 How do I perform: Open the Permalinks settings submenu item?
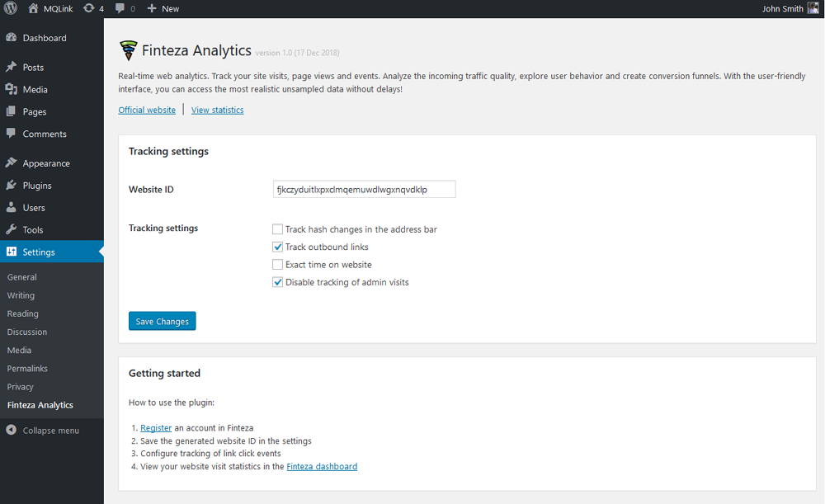tap(26, 369)
